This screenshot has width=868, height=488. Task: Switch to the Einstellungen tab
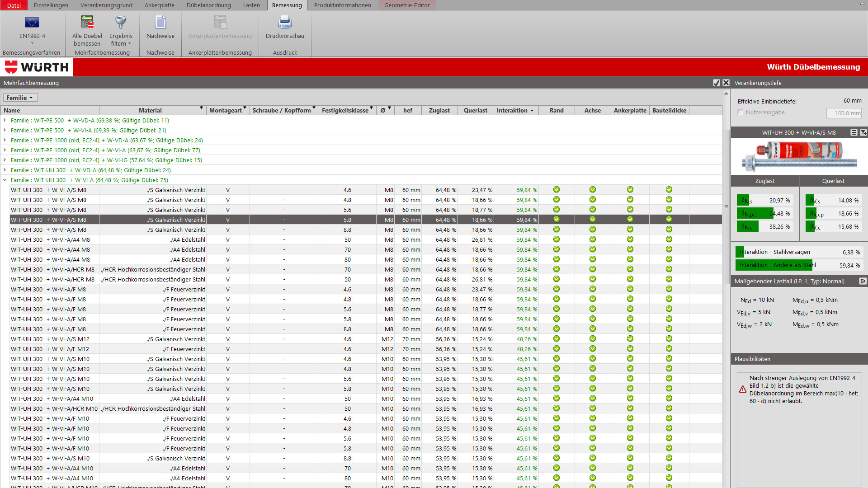tap(51, 5)
